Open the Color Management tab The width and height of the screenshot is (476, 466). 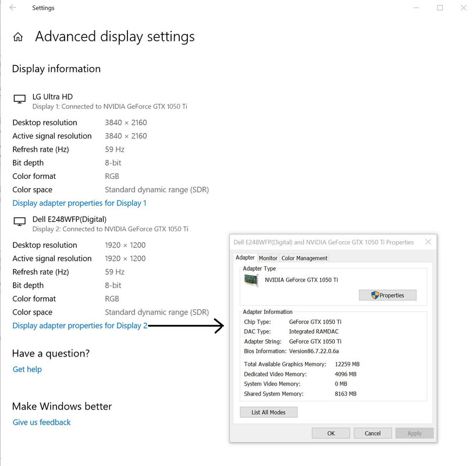point(304,258)
